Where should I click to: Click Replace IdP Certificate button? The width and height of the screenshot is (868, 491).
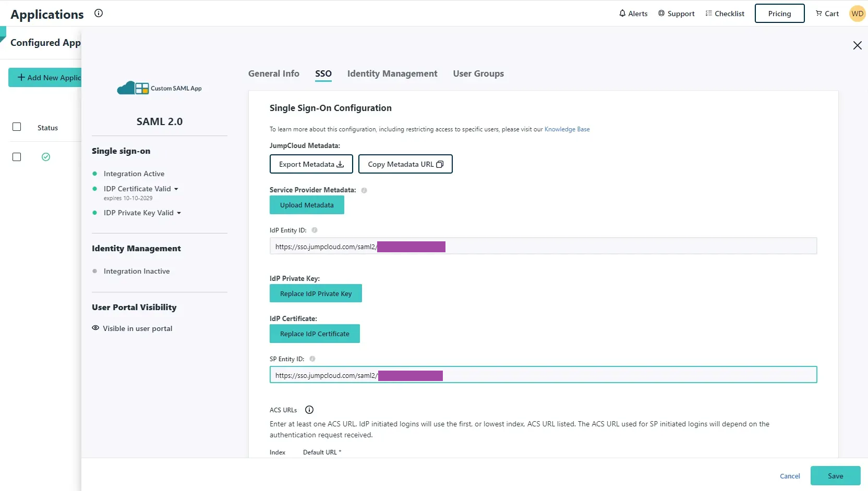click(x=315, y=334)
